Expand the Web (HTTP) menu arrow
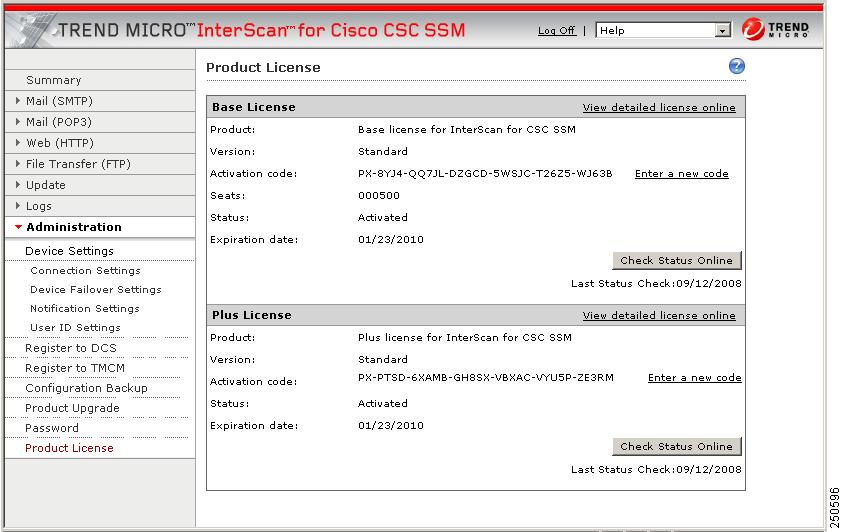Viewport: 841px width, 532px height. click(x=18, y=143)
